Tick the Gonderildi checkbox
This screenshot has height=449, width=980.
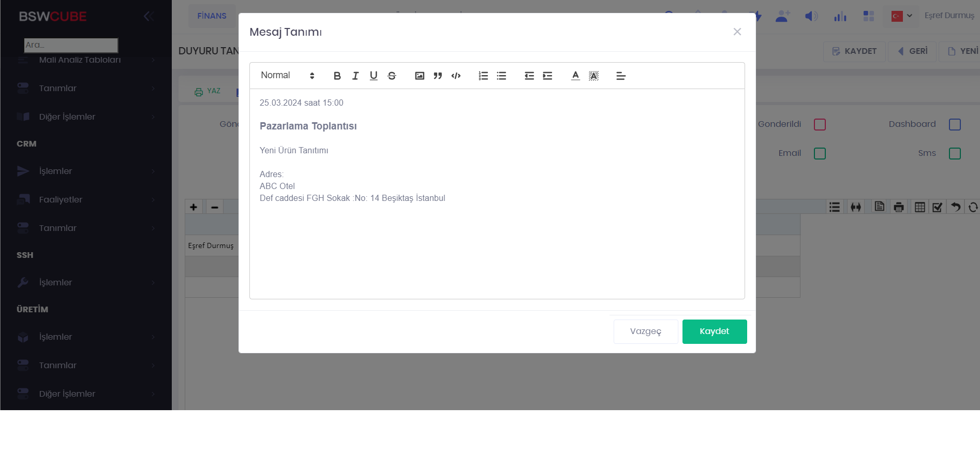coord(820,125)
